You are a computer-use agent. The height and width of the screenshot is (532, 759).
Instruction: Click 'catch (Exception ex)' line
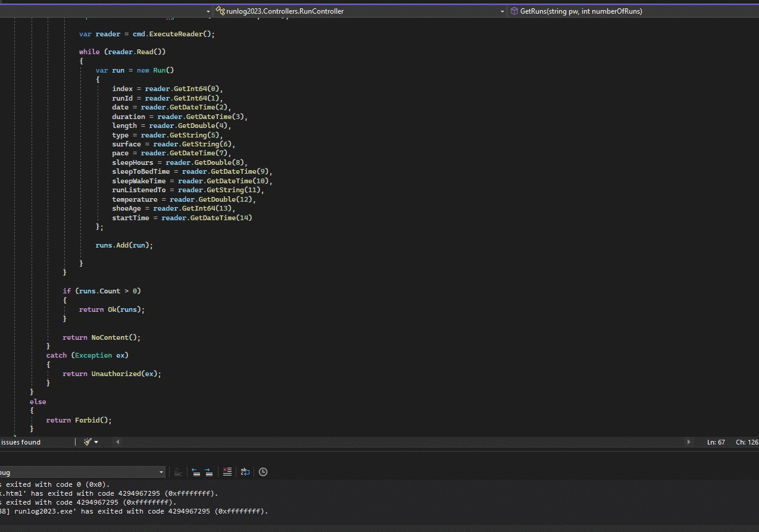pos(88,355)
